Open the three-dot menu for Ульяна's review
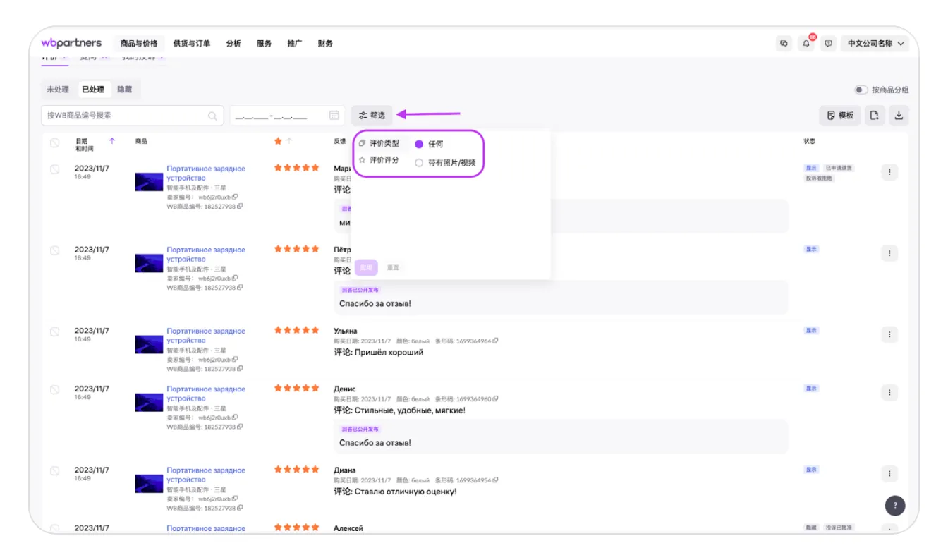The height and width of the screenshot is (560, 948). point(889,334)
